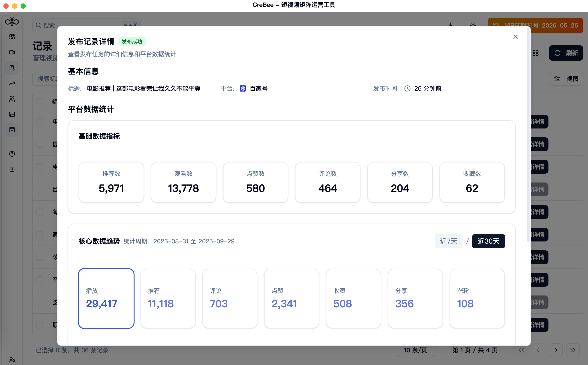Screen dimensions: 588x365
Task: Toggle the theme brightness icon
Action: tap(473, 25)
